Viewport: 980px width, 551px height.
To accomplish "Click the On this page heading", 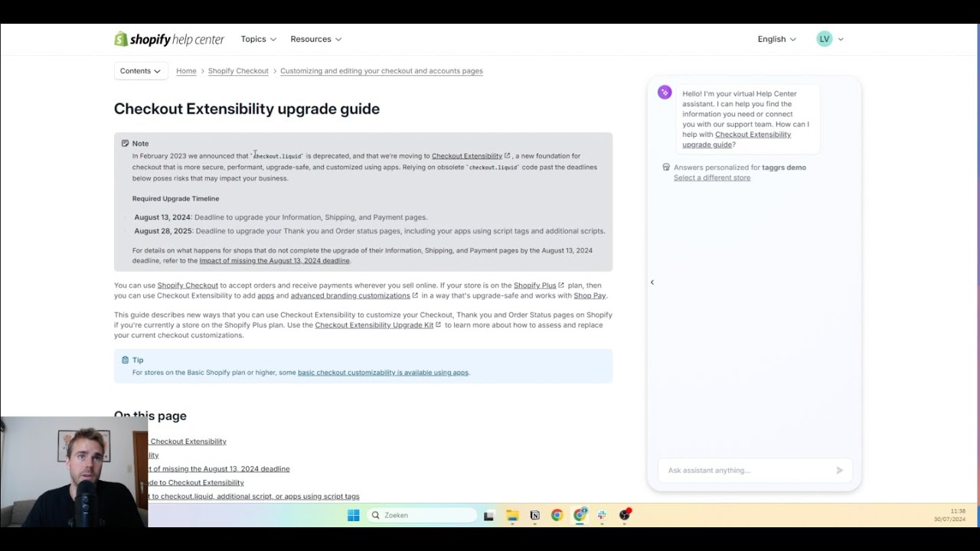I will tap(150, 416).
